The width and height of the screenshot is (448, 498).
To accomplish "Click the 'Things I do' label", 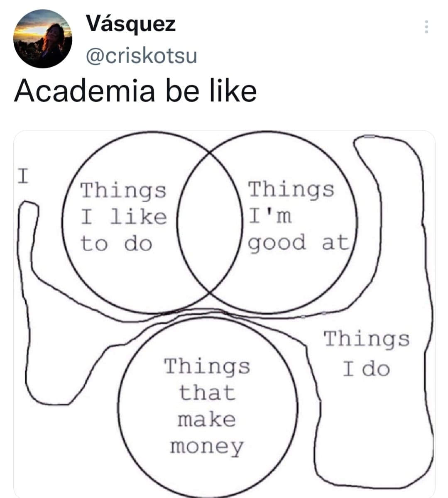I will pyautogui.click(x=367, y=354).
